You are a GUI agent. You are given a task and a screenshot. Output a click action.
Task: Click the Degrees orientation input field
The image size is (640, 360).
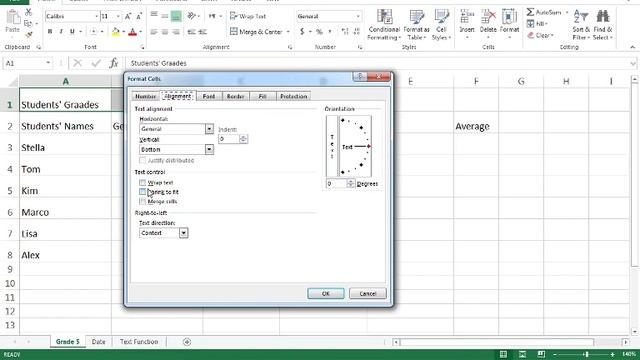coord(336,184)
